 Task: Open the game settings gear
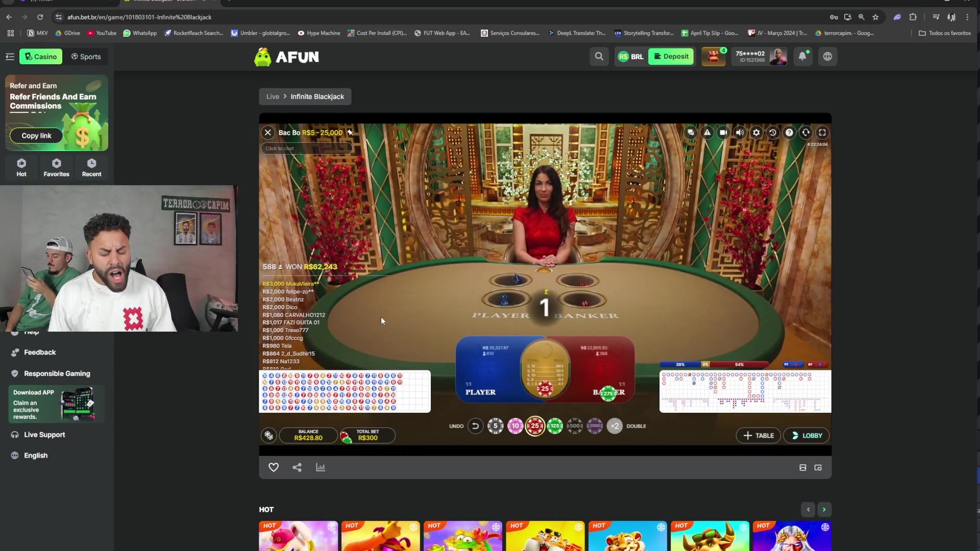(756, 133)
